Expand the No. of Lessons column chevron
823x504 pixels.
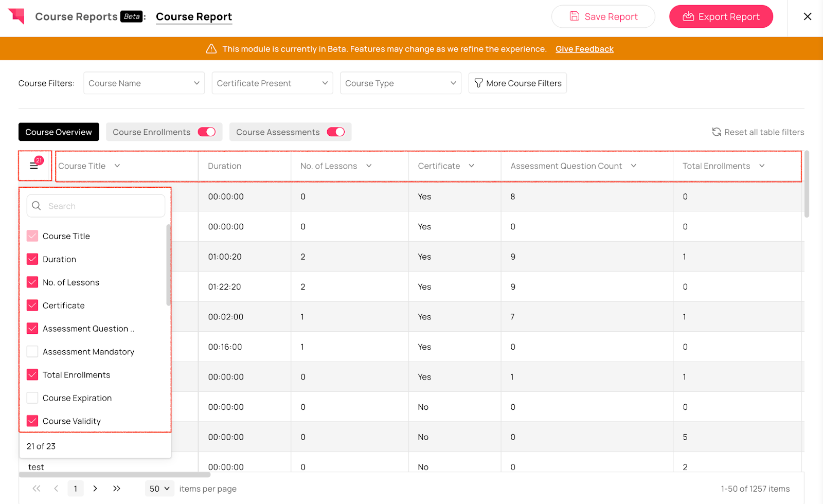pyautogui.click(x=369, y=166)
